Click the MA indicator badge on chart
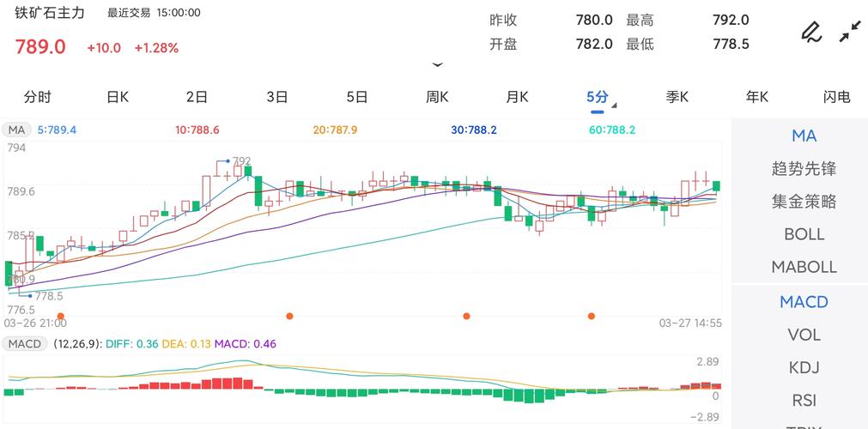The height and width of the screenshot is (429, 868). coord(16,130)
